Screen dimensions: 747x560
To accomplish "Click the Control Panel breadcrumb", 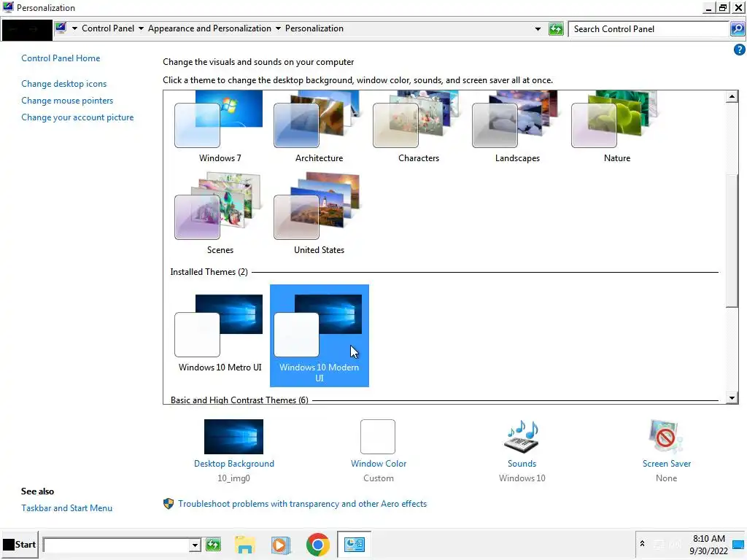I will click(x=108, y=28).
